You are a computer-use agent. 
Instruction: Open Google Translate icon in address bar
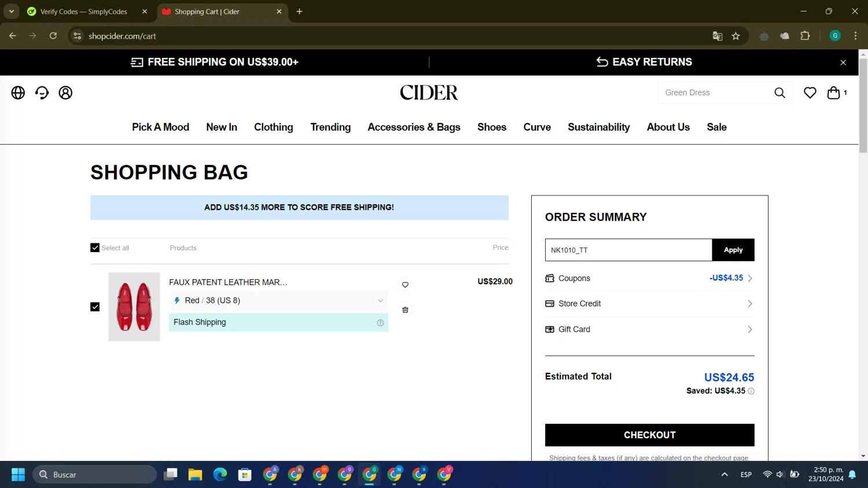pyautogui.click(x=718, y=36)
